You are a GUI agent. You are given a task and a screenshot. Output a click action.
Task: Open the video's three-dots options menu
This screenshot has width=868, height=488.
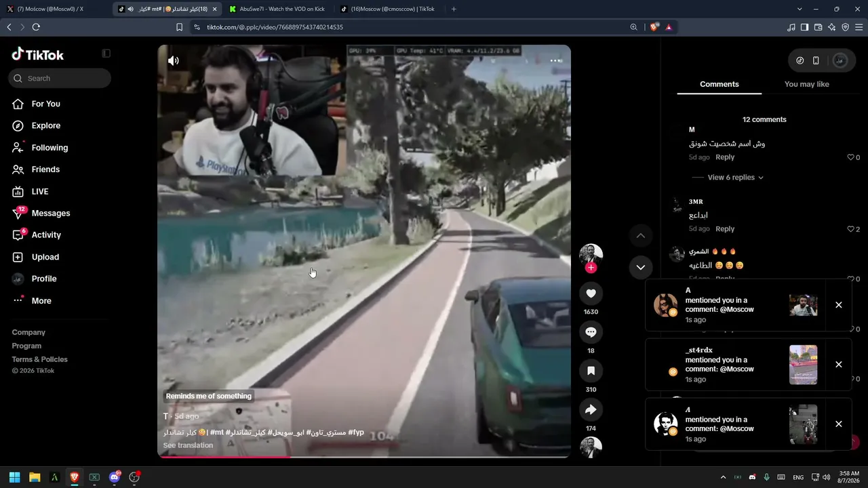[x=556, y=60]
